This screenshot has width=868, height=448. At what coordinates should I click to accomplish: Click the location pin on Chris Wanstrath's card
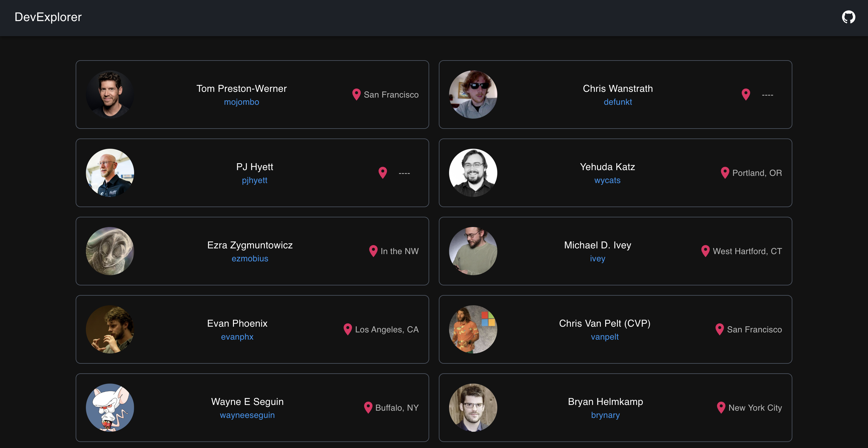click(x=746, y=94)
